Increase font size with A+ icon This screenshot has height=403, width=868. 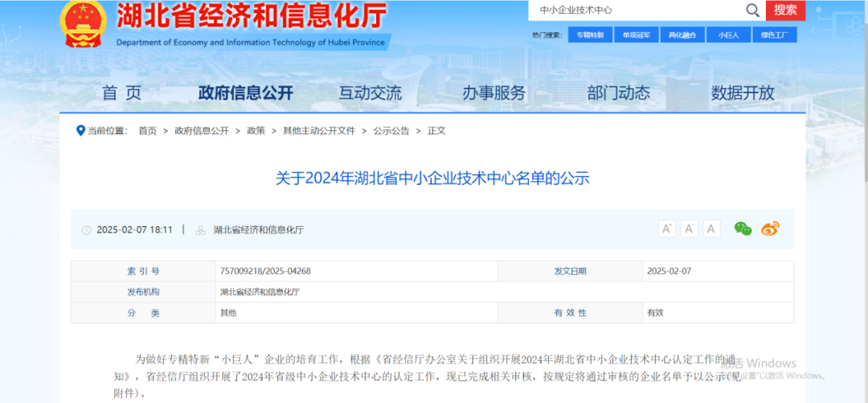point(666,229)
